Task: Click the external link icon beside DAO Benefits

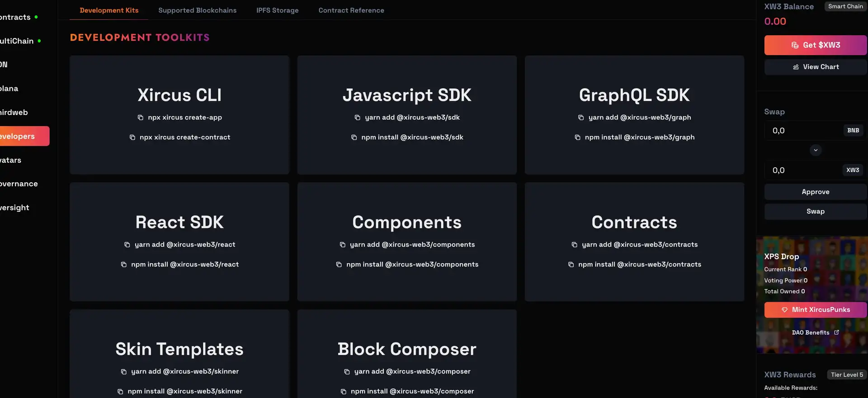Action: (x=836, y=332)
